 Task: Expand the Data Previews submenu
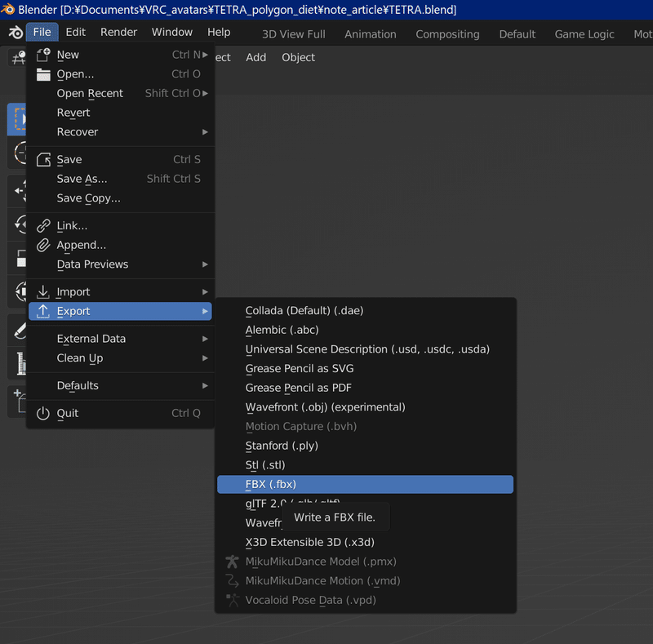pyautogui.click(x=121, y=264)
